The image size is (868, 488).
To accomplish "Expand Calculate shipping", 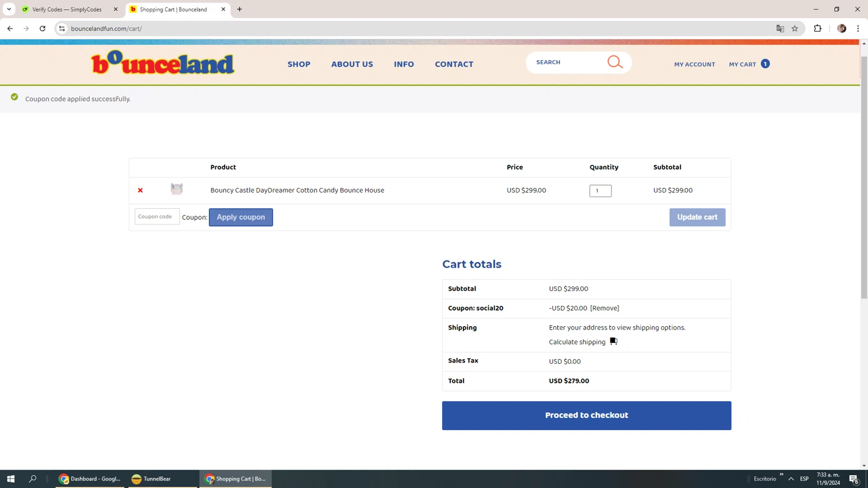I will click(577, 342).
